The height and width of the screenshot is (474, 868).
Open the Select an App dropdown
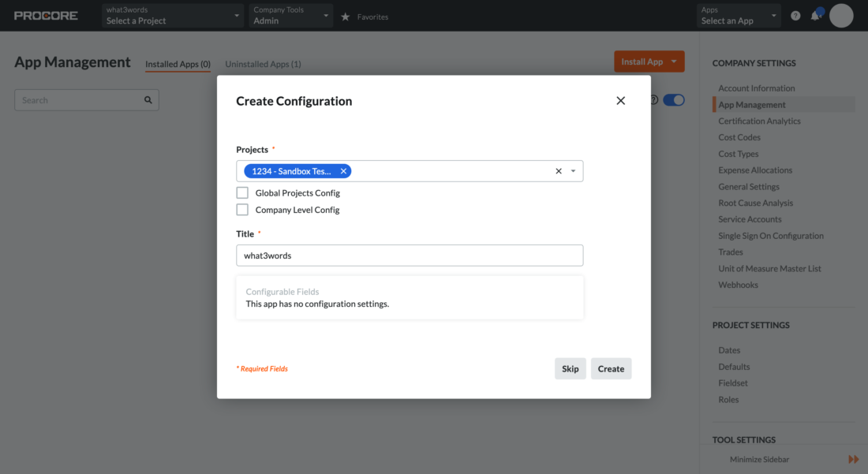click(x=739, y=16)
